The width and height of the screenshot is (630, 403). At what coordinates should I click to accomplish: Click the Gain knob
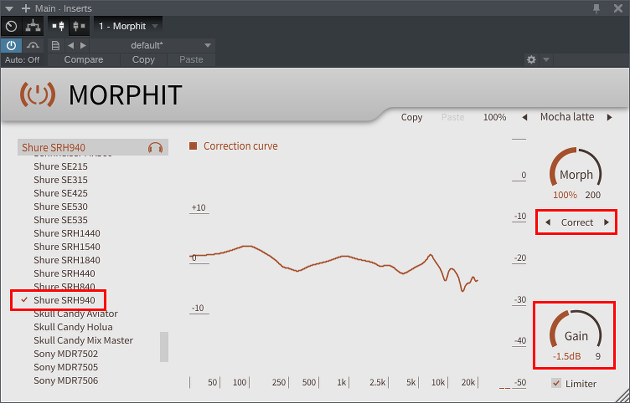point(576,329)
